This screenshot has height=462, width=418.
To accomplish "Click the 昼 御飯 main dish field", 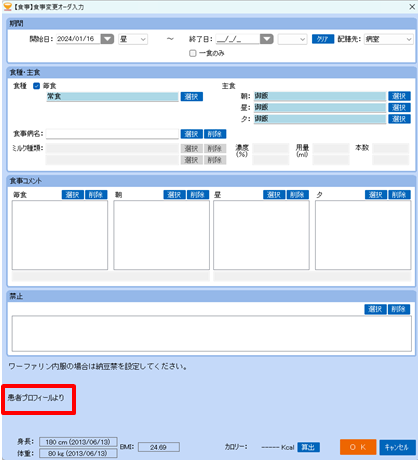I will pos(320,107).
